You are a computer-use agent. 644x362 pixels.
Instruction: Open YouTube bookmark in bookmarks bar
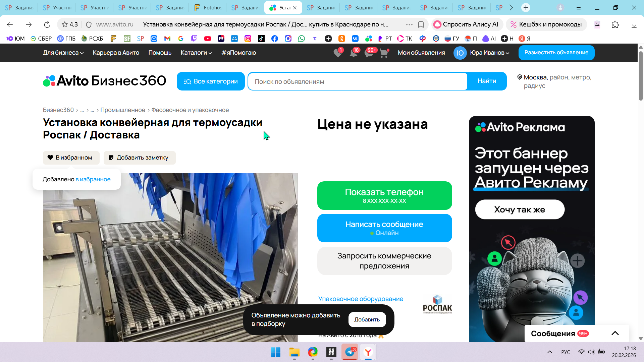click(x=208, y=39)
